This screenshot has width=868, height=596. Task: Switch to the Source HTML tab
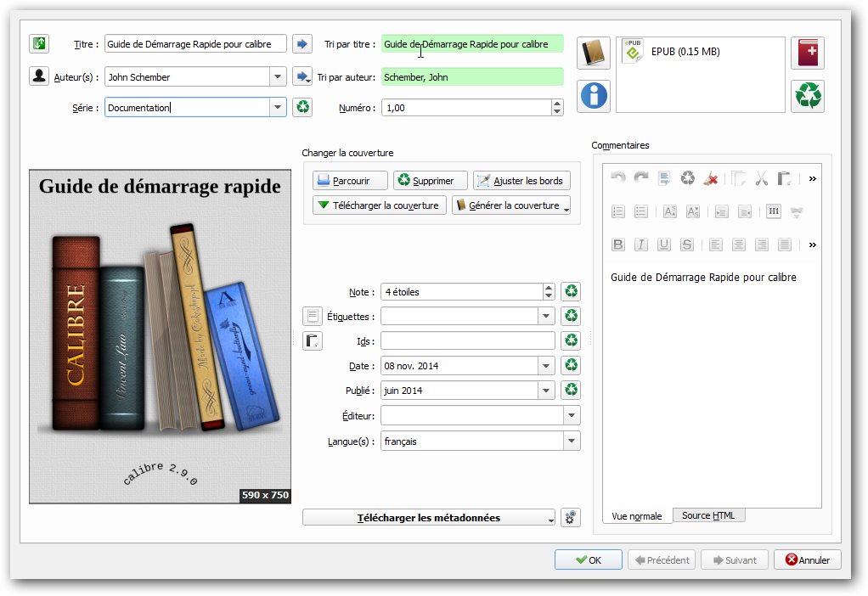click(708, 515)
